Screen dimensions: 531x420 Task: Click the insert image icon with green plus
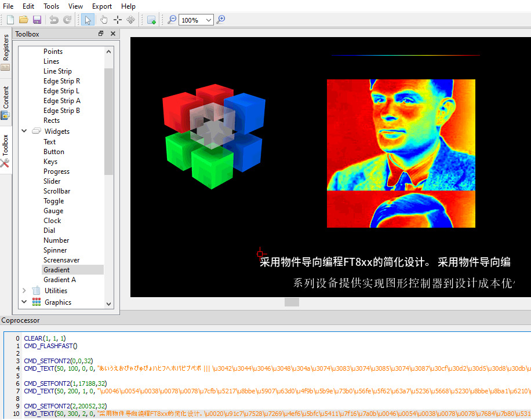click(x=151, y=20)
